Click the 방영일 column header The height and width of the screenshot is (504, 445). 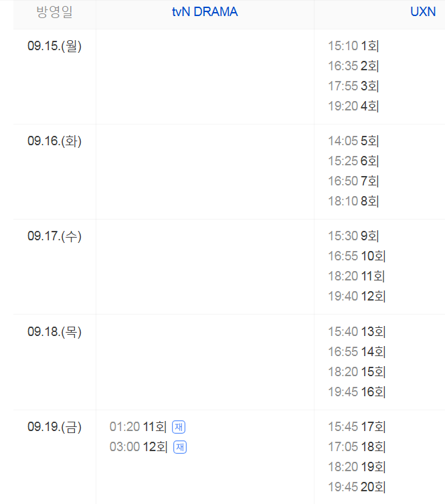(x=55, y=12)
